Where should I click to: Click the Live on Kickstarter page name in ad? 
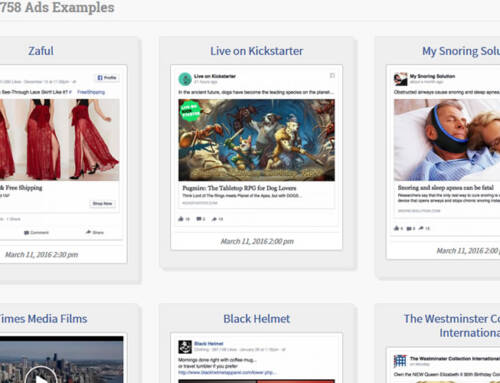tap(215, 76)
